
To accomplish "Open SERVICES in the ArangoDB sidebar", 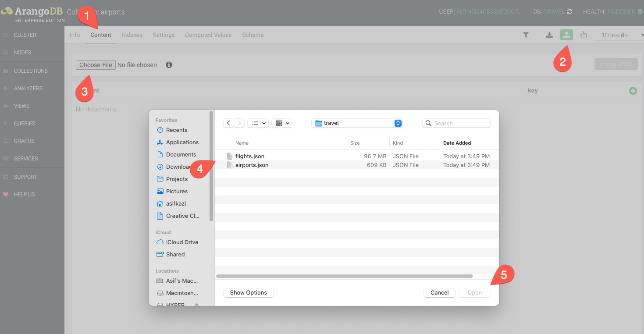I will pyautogui.click(x=26, y=158).
